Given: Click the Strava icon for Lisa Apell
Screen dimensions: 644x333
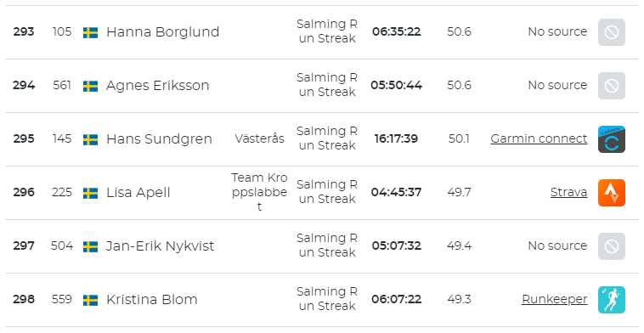Looking at the screenshot, I should 611,193.
